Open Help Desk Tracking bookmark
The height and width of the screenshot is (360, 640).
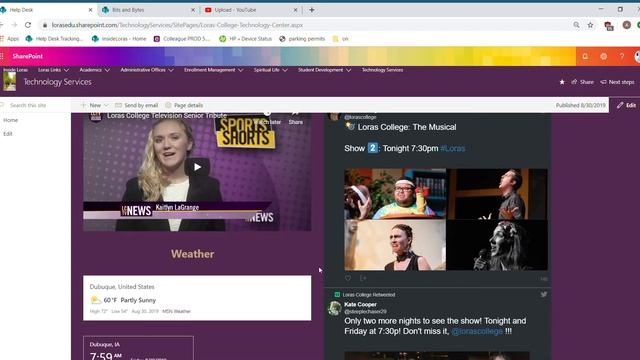point(54,39)
